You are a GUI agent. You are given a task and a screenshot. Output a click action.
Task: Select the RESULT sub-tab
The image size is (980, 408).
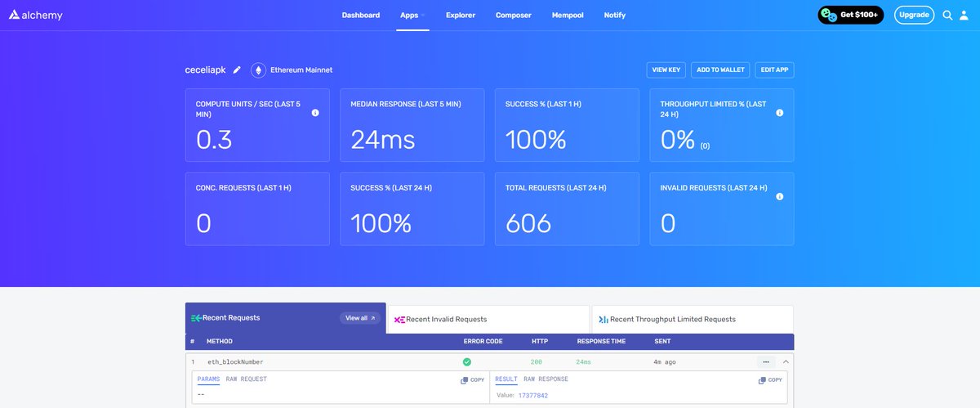coord(506,379)
